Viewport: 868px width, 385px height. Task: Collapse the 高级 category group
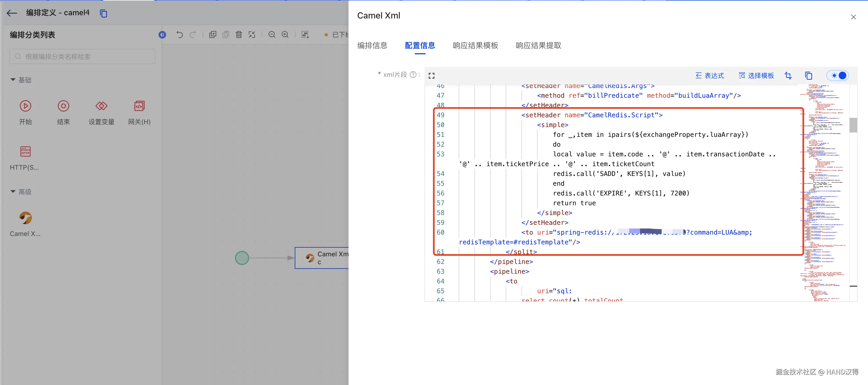13,191
